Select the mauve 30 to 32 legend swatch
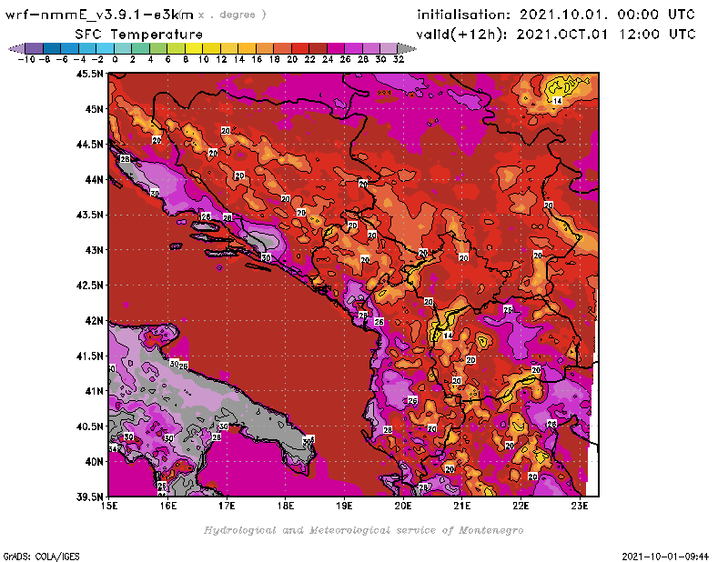Viewport: 728px width, 562px height. click(389, 48)
